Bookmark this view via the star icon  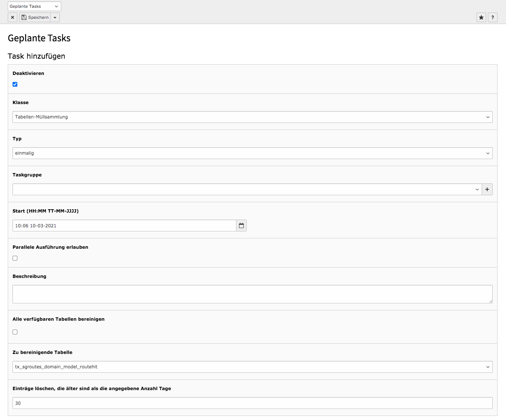click(481, 17)
